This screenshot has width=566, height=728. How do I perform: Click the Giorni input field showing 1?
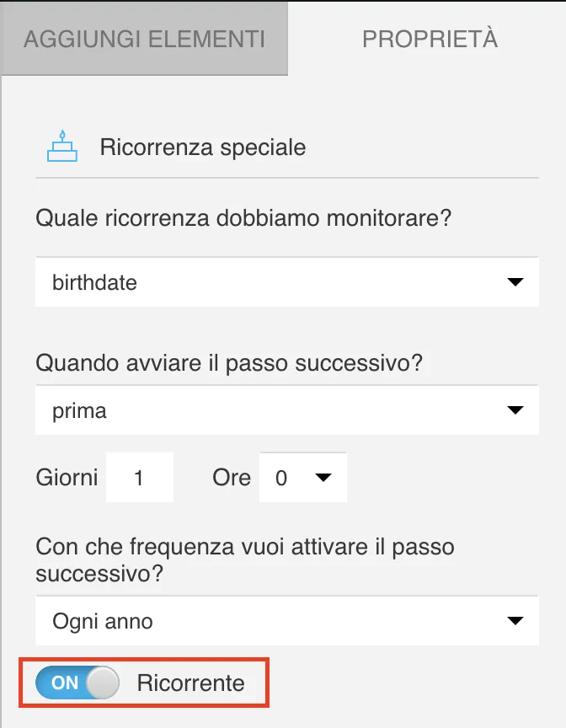(x=140, y=477)
